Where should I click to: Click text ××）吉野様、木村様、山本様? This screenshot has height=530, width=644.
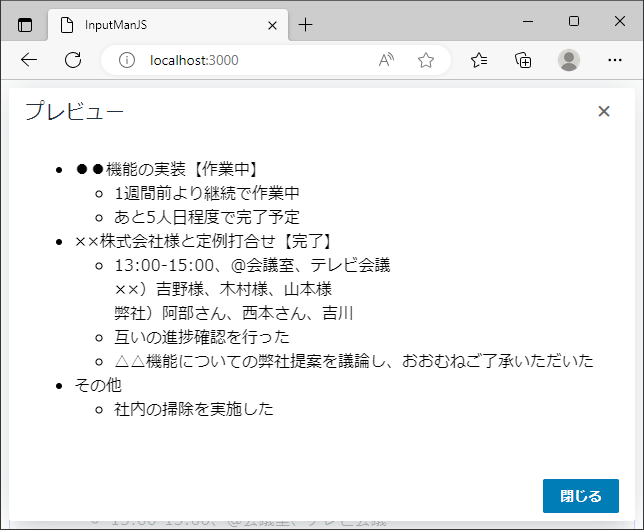pyautogui.click(x=223, y=289)
